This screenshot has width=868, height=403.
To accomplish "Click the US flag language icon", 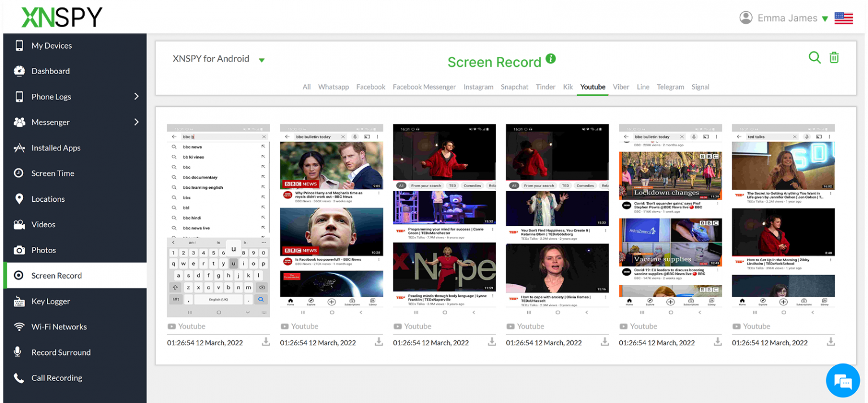I will 844,18.
